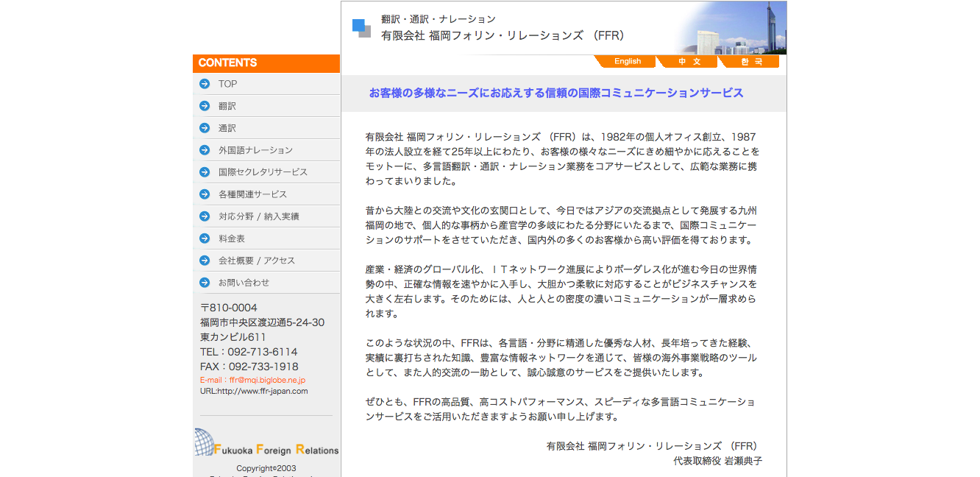Click the postal code 〒810-0004

coord(229,308)
